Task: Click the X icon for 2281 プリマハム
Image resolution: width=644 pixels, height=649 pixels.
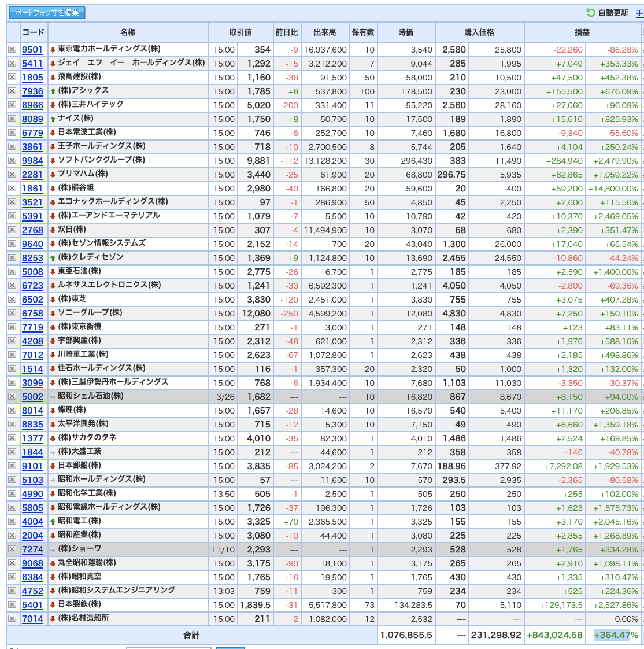Action: [12, 174]
